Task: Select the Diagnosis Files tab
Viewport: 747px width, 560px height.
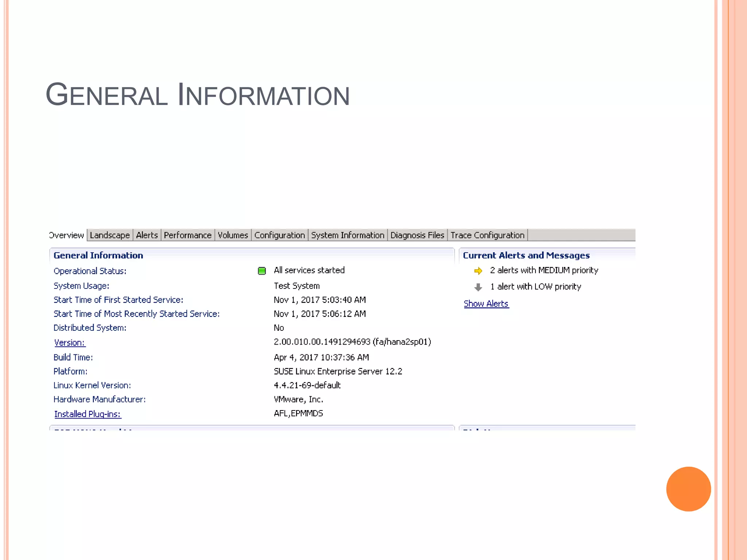Action: pyautogui.click(x=417, y=235)
